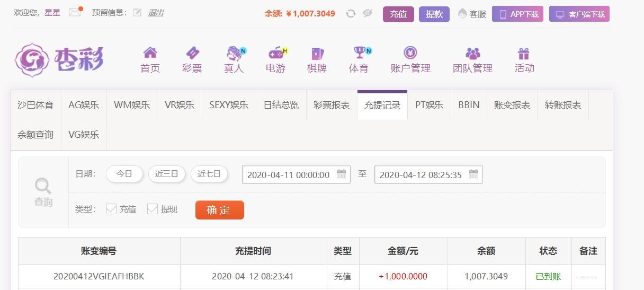This screenshot has width=644, height=290.
Task: Open the 体育 trophy icon
Action: [x=360, y=52]
